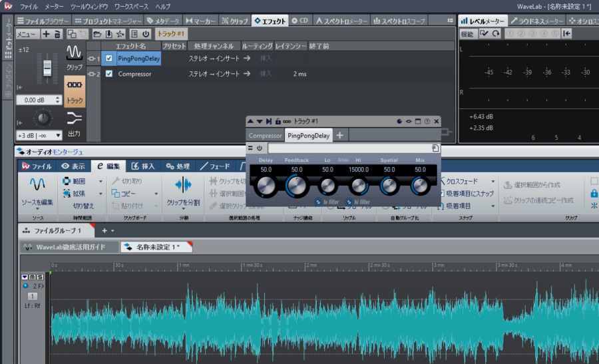Click the level meter checkmark settings icon

[484, 34]
